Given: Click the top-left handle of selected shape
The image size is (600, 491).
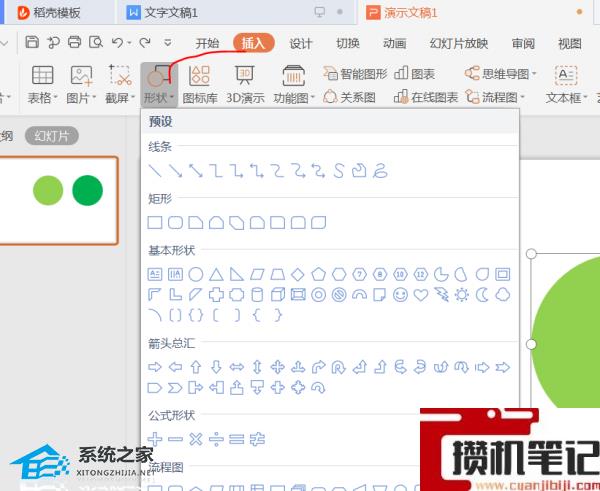Looking at the screenshot, I should point(531,253).
